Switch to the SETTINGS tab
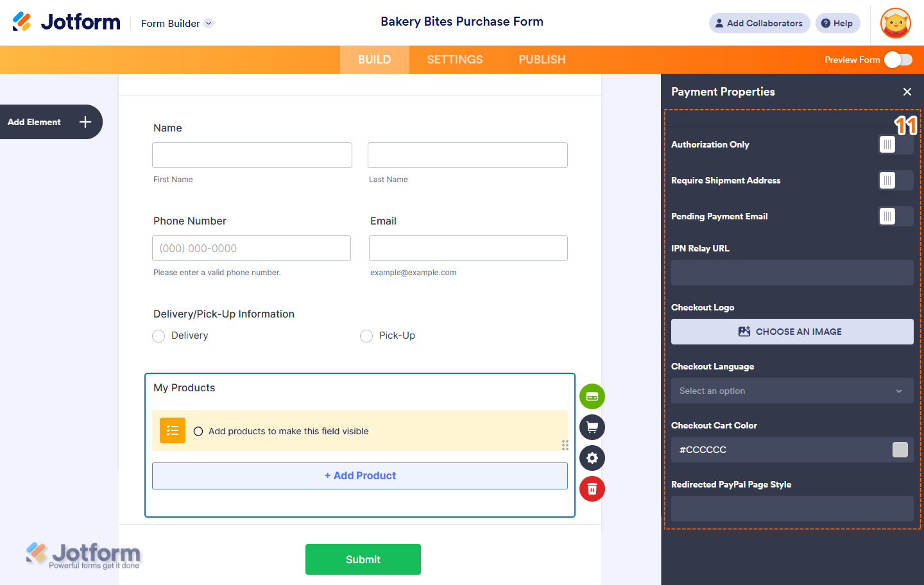Viewport: 924px width, 585px height. coord(454,59)
